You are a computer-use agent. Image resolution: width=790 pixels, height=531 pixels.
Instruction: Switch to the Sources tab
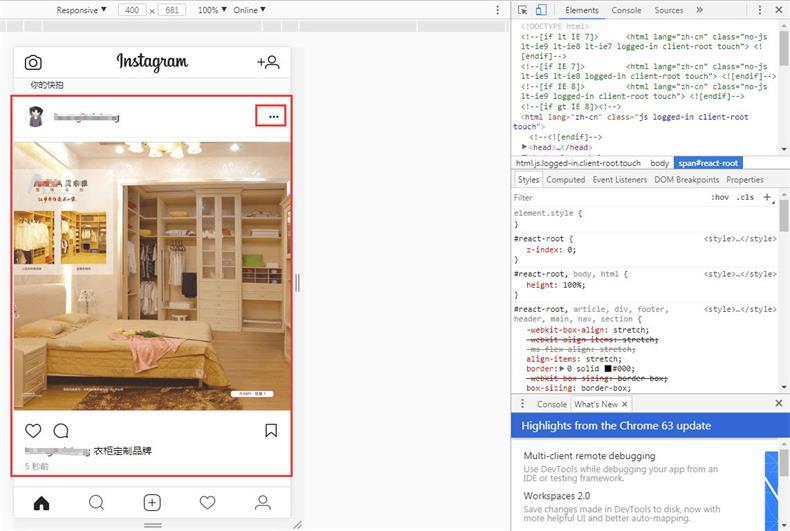click(x=669, y=10)
